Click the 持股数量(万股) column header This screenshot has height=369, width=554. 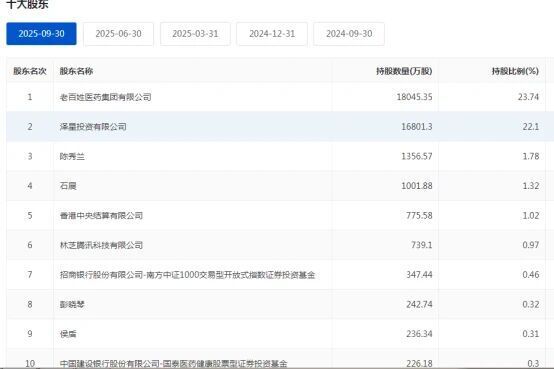[404, 71]
